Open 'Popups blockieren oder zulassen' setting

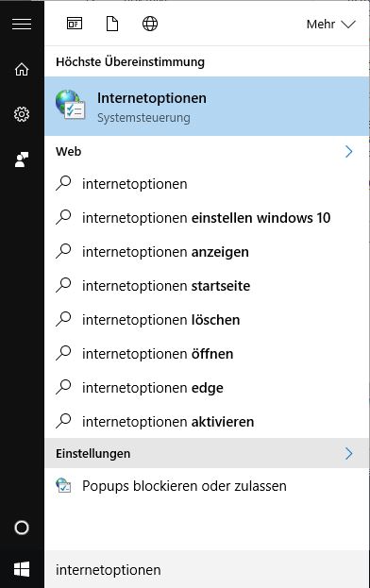pos(207,486)
